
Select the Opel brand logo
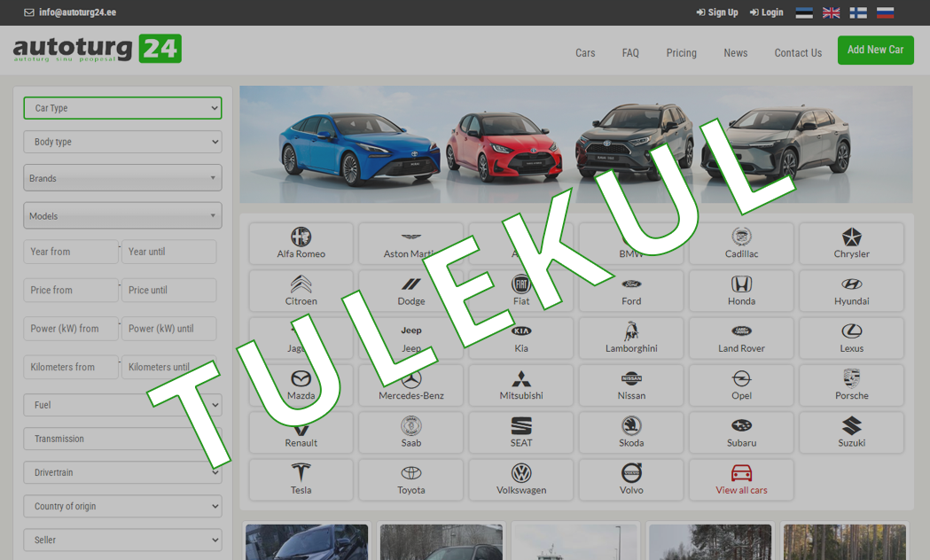coord(741,378)
